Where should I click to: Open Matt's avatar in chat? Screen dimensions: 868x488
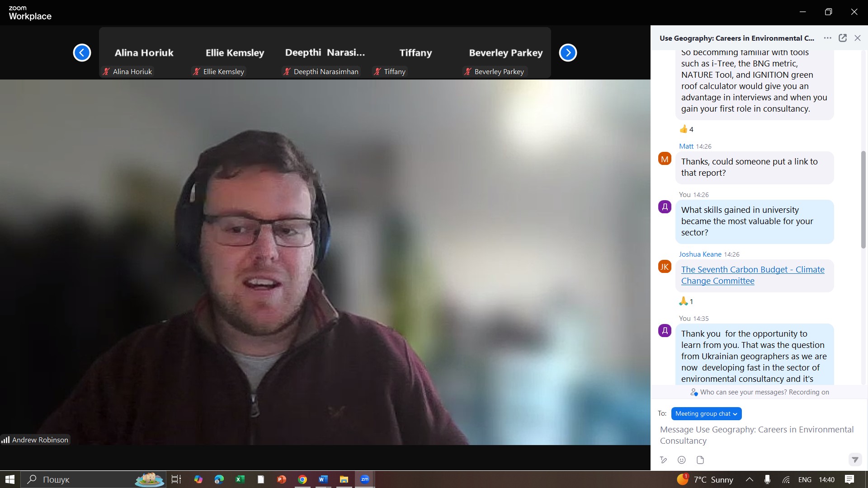point(665,159)
